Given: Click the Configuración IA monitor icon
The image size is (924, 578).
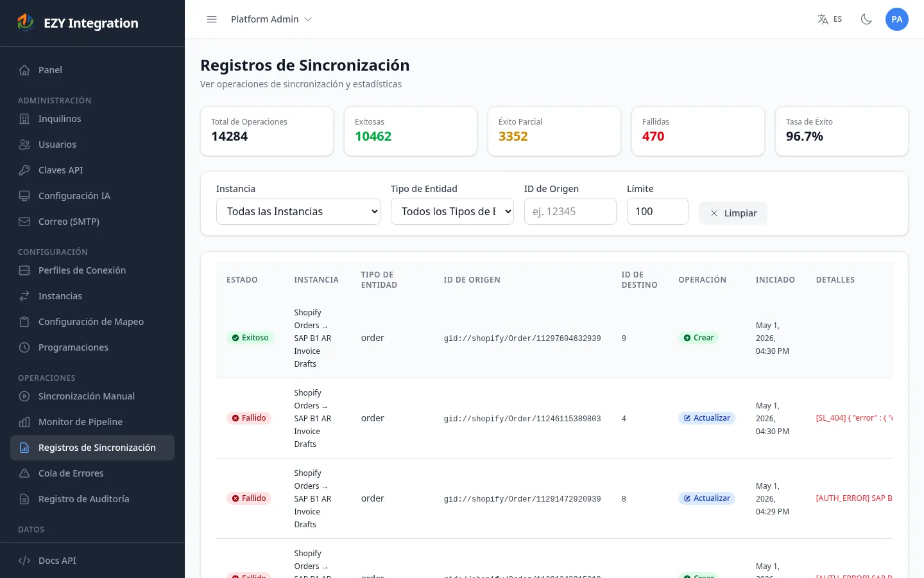Looking at the screenshot, I should point(24,196).
